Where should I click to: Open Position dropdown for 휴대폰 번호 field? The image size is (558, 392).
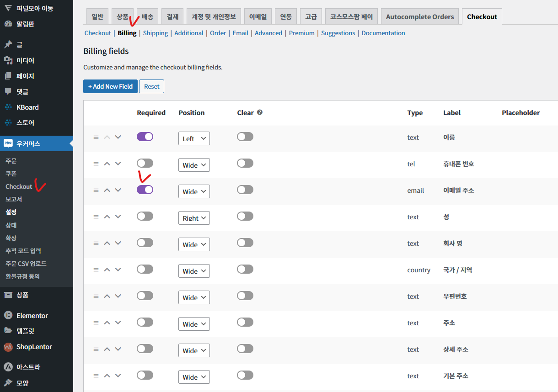[194, 165]
